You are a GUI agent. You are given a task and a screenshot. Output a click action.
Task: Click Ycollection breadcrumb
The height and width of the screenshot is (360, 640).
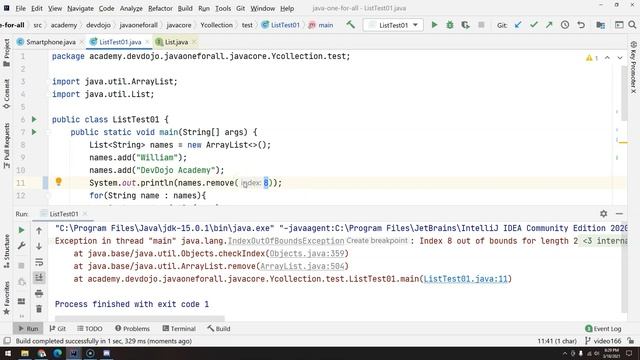[x=216, y=25]
